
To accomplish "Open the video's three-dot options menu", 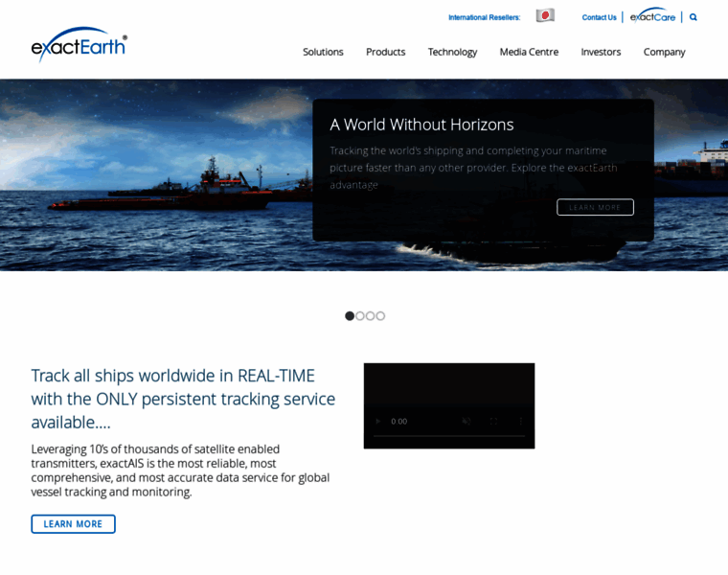I will click(x=520, y=421).
